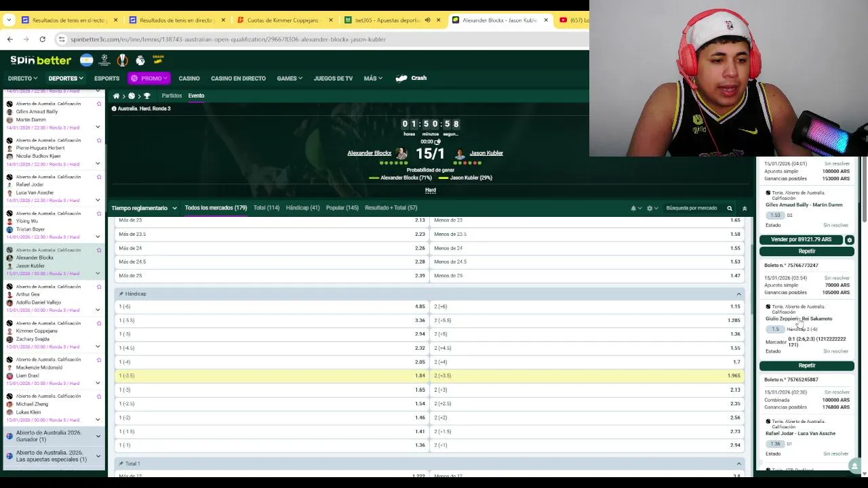Open the Argentina flag country selector
This screenshot has height=488, width=868.
(86, 60)
